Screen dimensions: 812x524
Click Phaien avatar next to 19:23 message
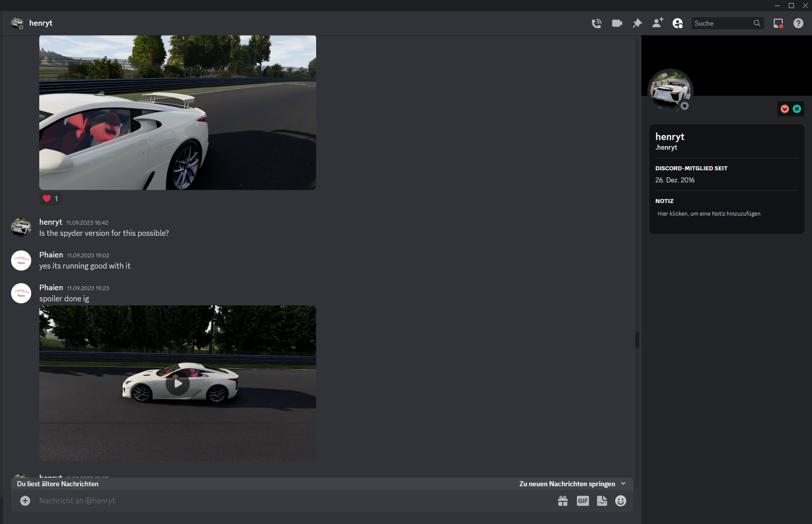[21, 293]
